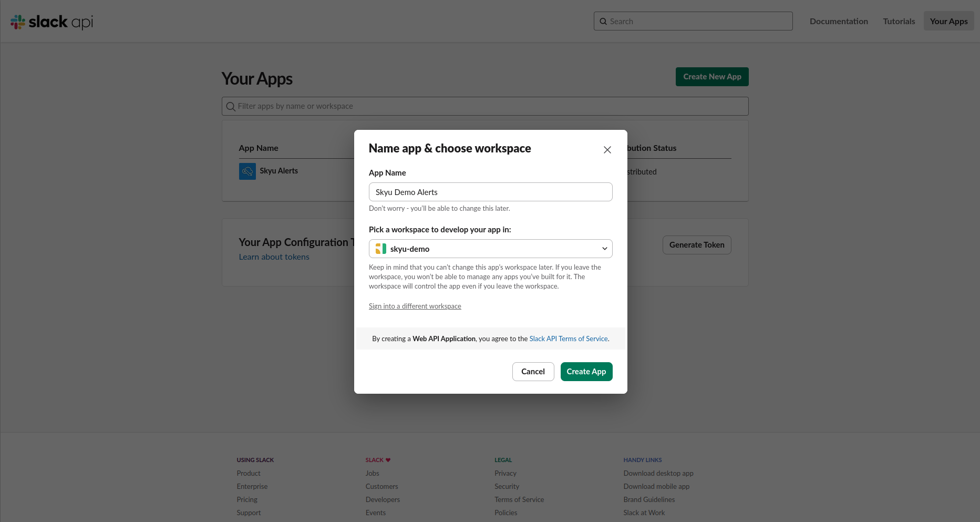This screenshot has height=522, width=980.
Task: Open the Customers footer link
Action: click(382, 486)
